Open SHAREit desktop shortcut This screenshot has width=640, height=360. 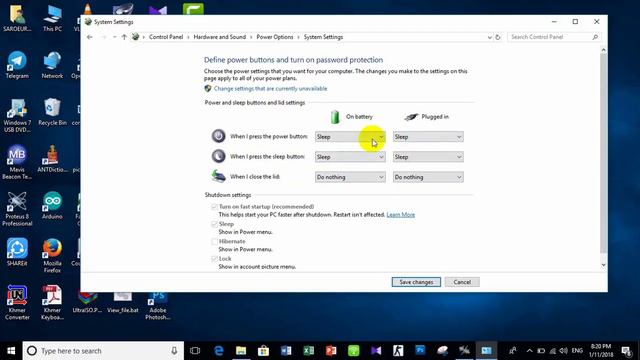click(17, 252)
